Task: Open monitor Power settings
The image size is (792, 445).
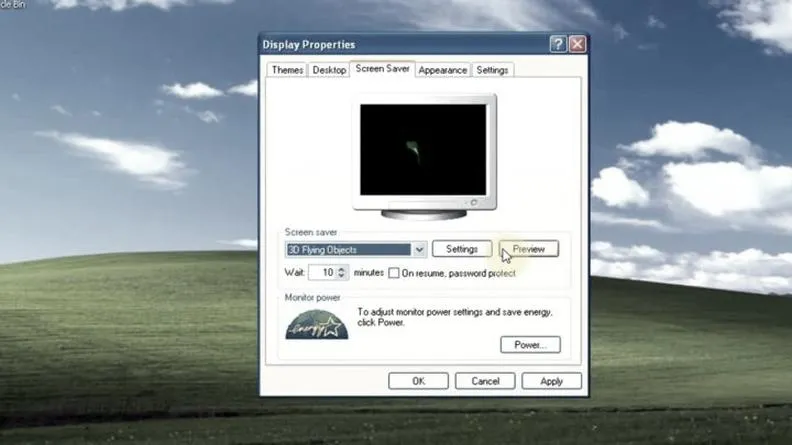Action: (530, 345)
